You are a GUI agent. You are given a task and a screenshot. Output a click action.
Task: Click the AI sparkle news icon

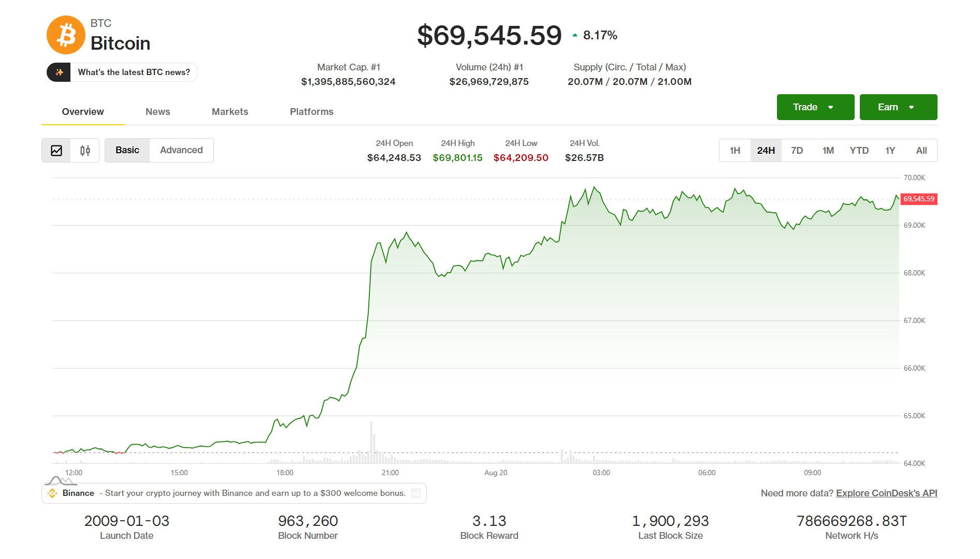(59, 72)
